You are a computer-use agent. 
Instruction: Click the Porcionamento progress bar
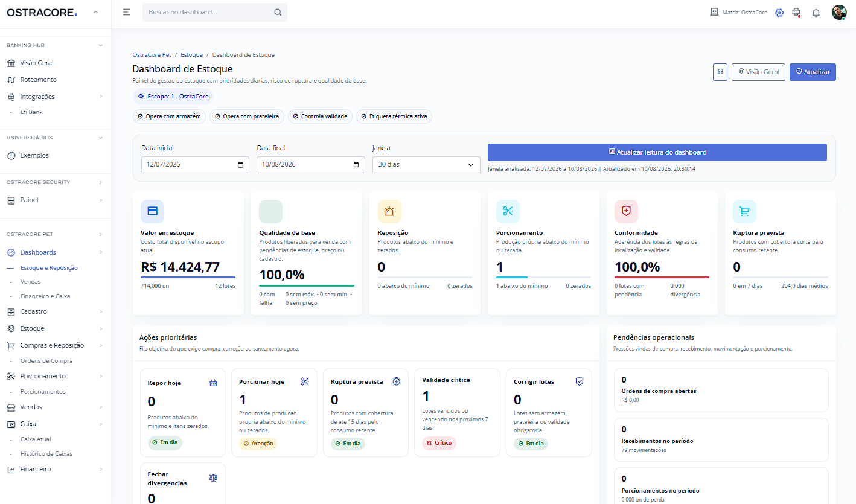tap(543, 277)
